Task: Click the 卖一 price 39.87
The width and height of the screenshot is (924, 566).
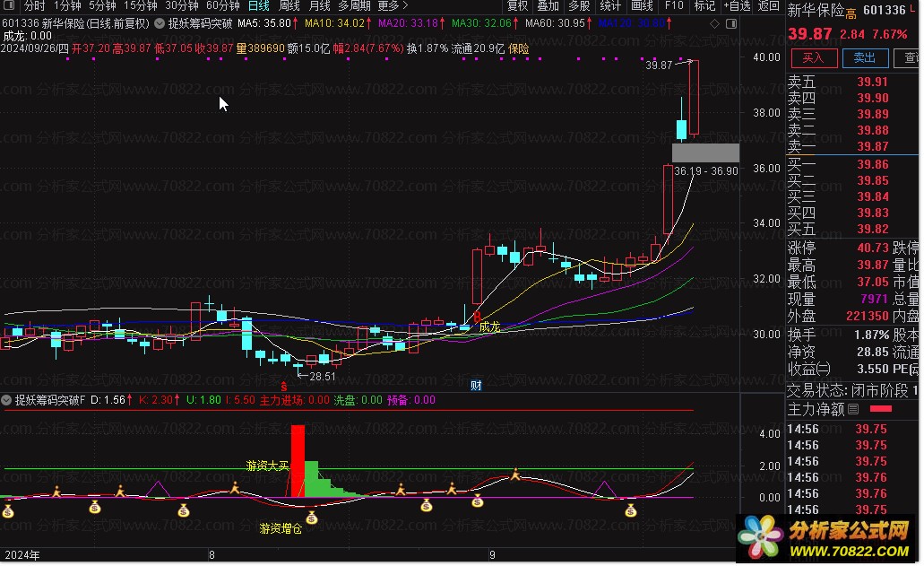Action: click(873, 146)
